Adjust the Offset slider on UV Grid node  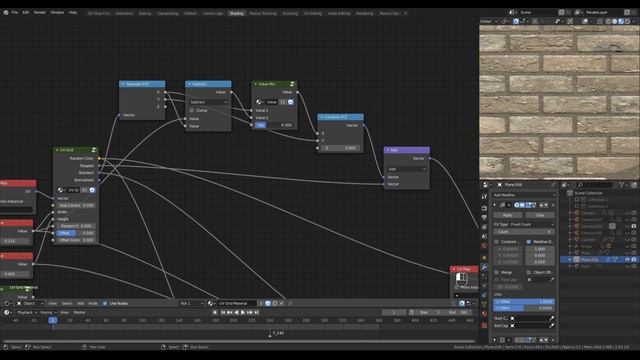coord(76,233)
